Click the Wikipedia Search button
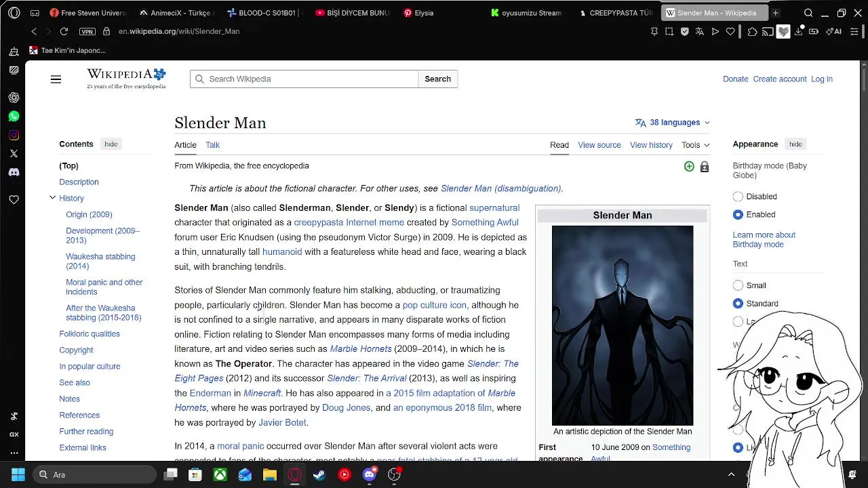 click(x=437, y=79)
